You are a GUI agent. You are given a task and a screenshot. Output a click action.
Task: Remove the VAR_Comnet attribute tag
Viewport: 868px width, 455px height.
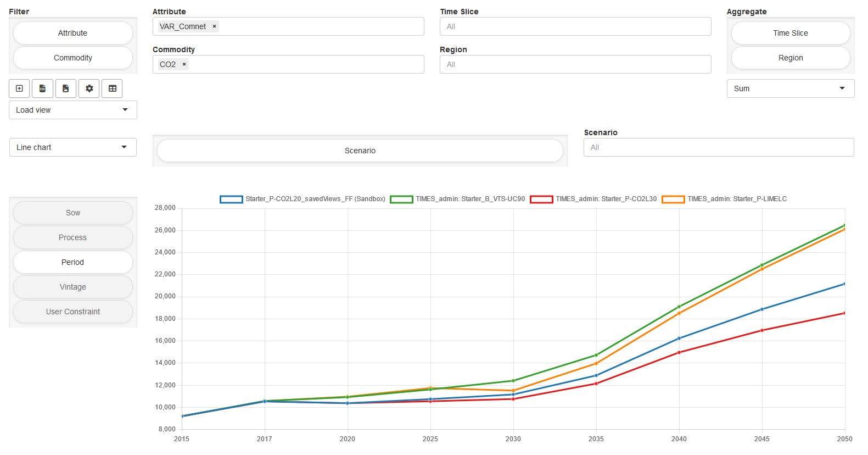click(214, 26)
